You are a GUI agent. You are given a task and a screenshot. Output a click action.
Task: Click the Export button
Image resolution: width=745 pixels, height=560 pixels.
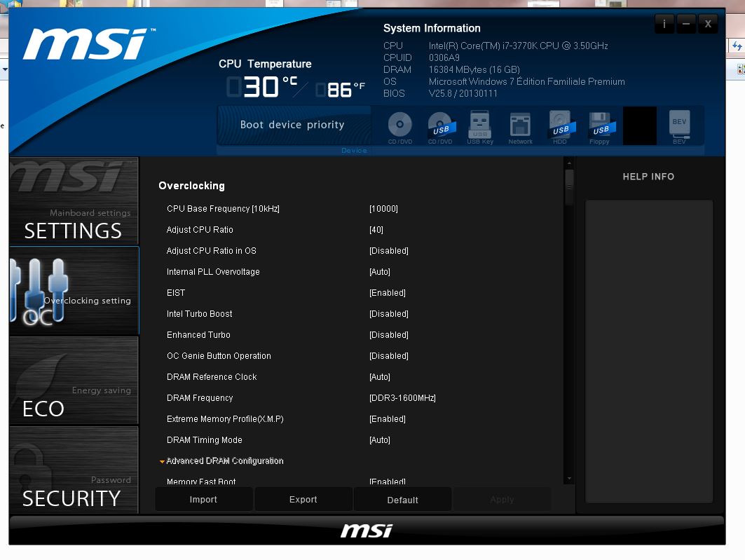(x=303, y=499)
